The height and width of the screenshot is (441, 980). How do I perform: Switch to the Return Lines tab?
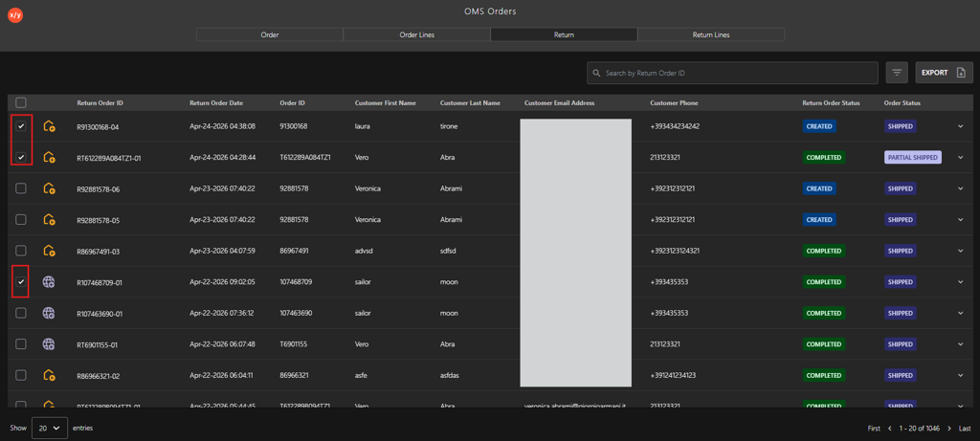[x=711, y=35]
